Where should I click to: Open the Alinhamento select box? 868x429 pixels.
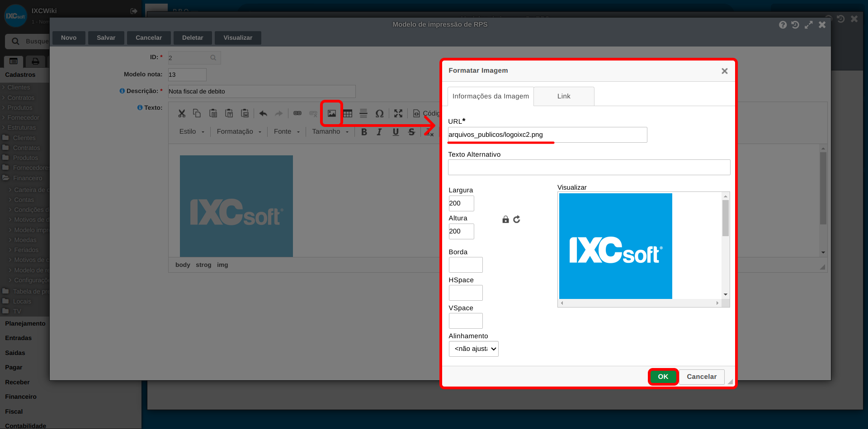pyautogui.click(x=473, y=349)
